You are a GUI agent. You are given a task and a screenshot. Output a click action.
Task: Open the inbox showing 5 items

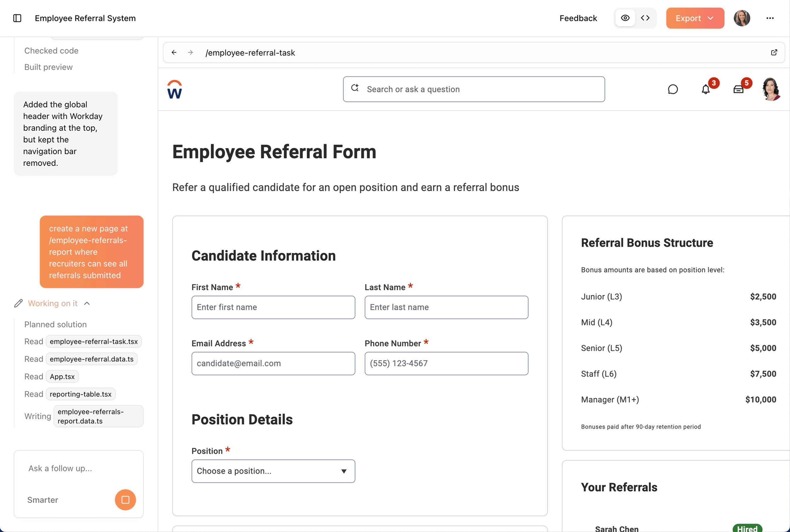click(x=739, y=89)
